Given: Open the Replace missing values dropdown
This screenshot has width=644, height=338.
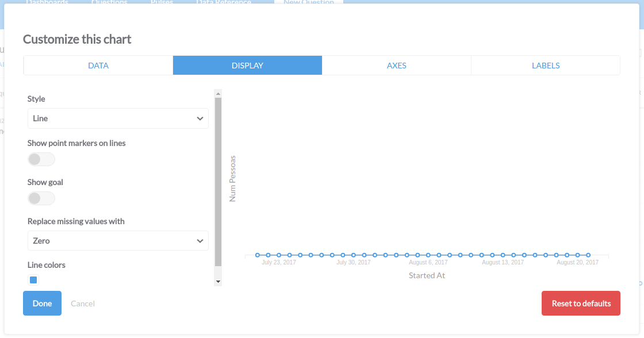Looking at the screenshot, I should tap(118, 240).
